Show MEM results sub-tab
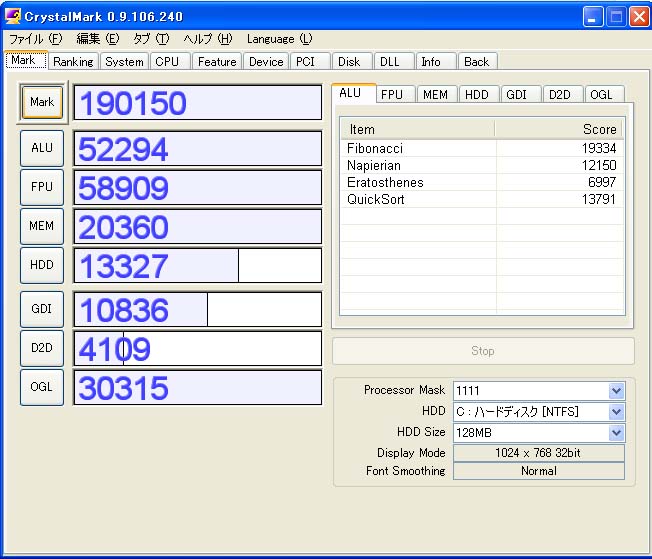Viewport: 652px width, 559px height. click(437, 94)
